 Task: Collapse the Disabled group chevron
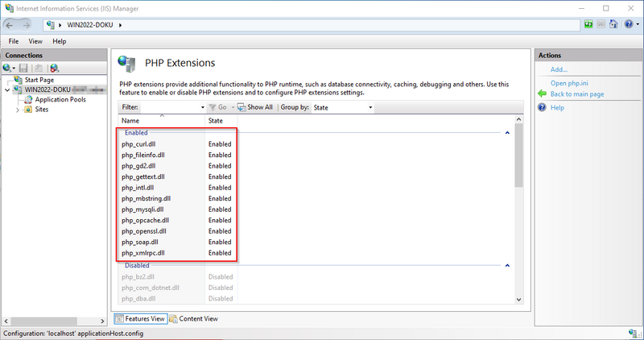[x=507, y=266]
